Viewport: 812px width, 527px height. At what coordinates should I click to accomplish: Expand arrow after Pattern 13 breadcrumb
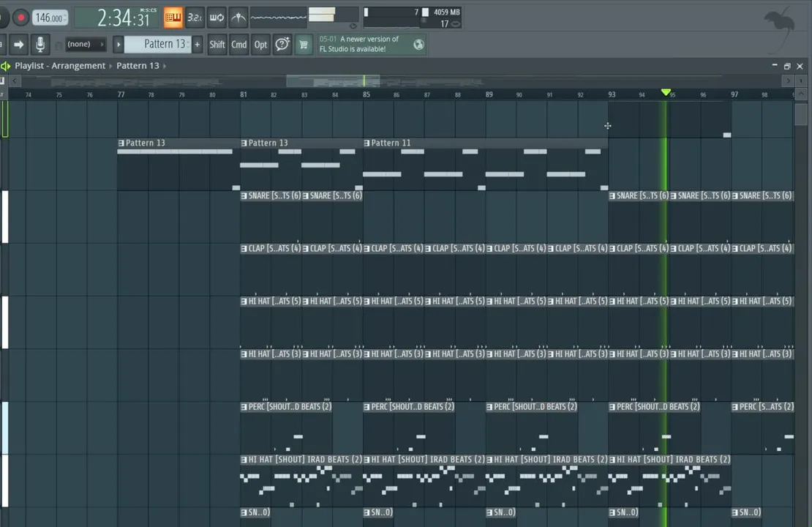pos(165,66)
